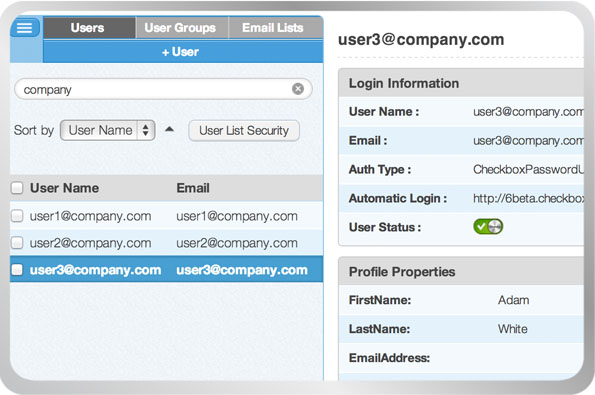Click the User Name value in Login Information
Image resolution: width=595 pixels, height=395 pixels.
[x=528, y=112]
